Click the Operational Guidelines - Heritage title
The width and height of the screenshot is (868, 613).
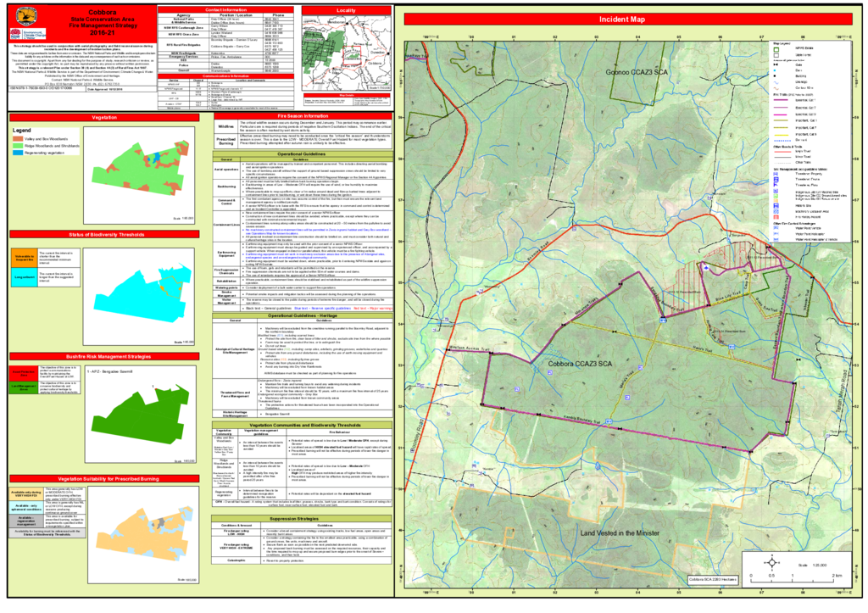pos(303,315)
